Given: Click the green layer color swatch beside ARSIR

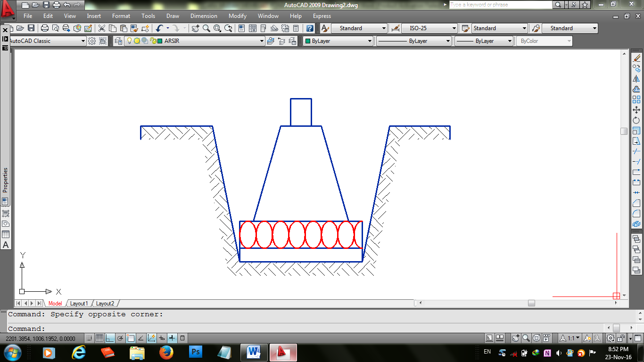Looking at the screenshot, I should click(159, 41).
